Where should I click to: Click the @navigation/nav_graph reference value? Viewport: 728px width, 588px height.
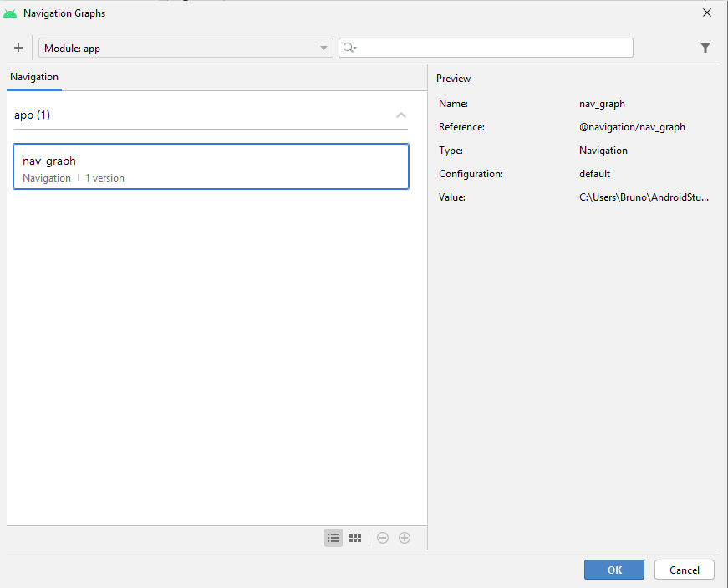pyautogui.click(x=632, y=127)
